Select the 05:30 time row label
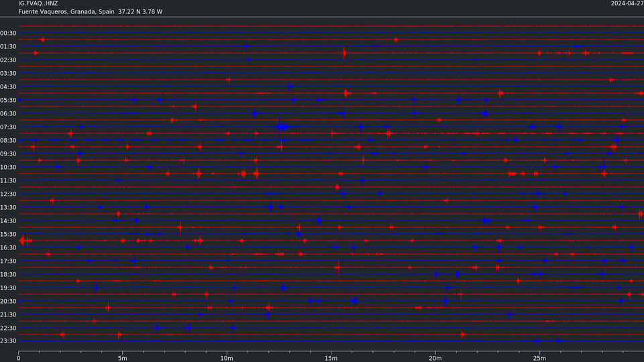This screenshot has height=362, width=644. coord(8,100)
